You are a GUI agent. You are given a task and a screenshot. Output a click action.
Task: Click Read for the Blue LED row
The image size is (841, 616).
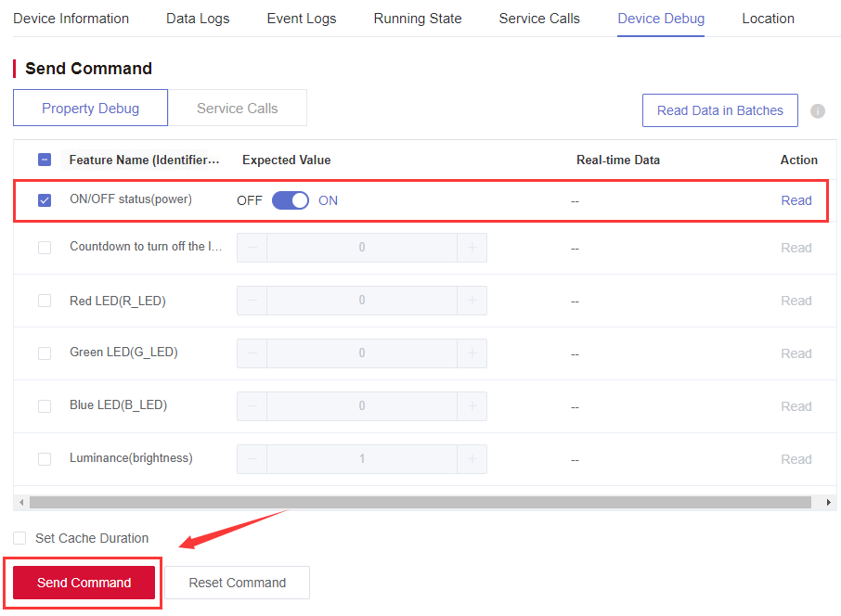(x=796, y=406)
